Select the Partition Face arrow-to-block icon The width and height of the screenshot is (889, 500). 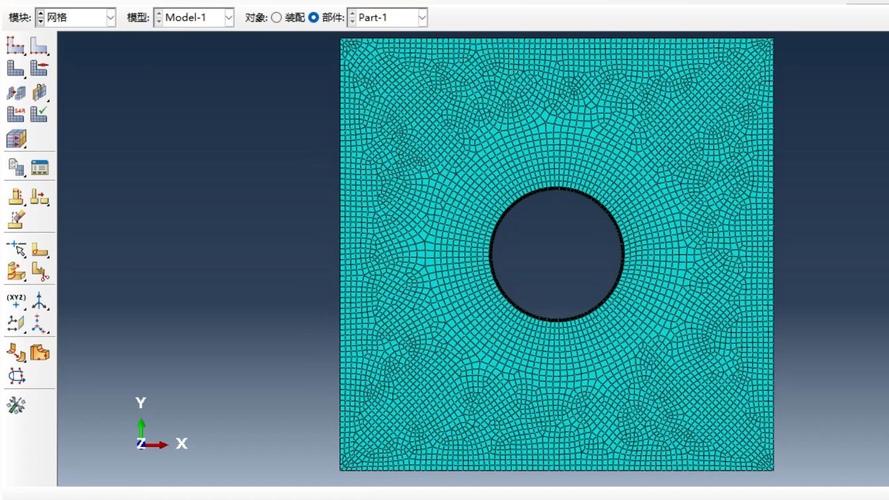40,197
